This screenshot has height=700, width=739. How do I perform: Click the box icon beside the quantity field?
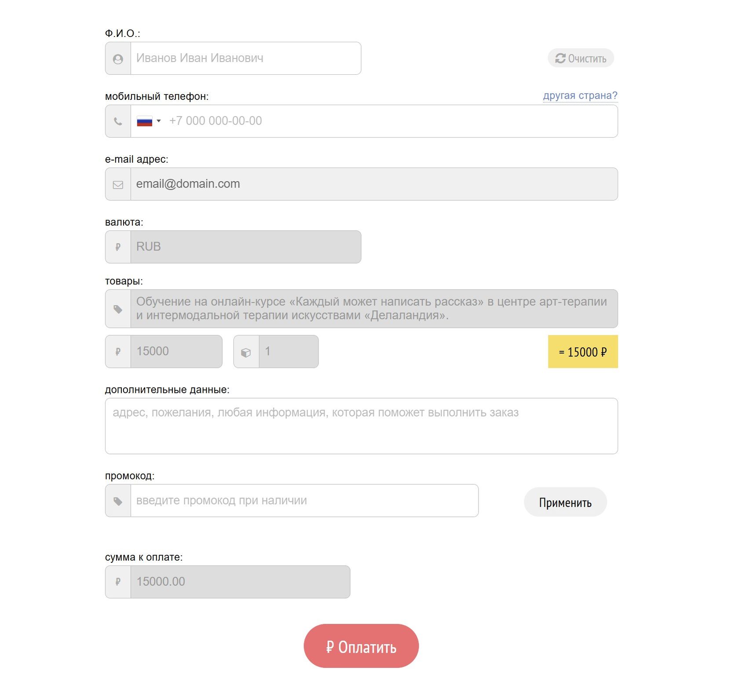(246, 352)
